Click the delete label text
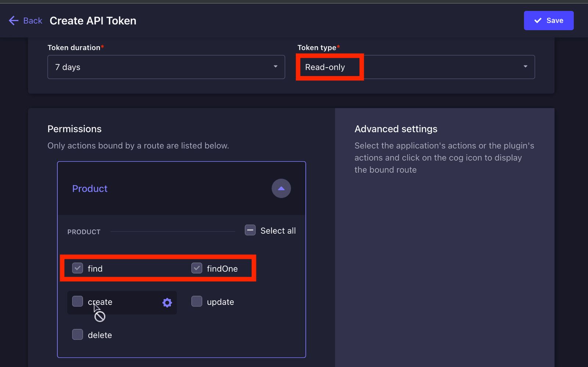The image size is (588, 367). (x=100, y=335)
